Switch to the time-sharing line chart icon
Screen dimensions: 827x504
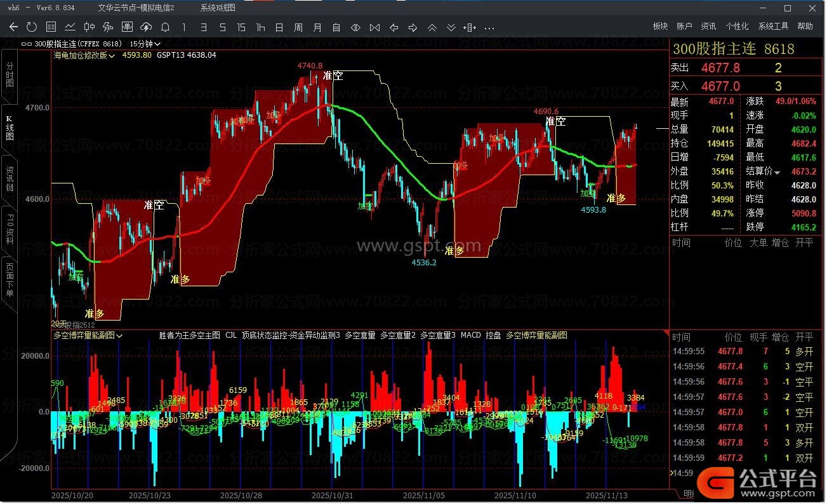[x=70, y=27]
